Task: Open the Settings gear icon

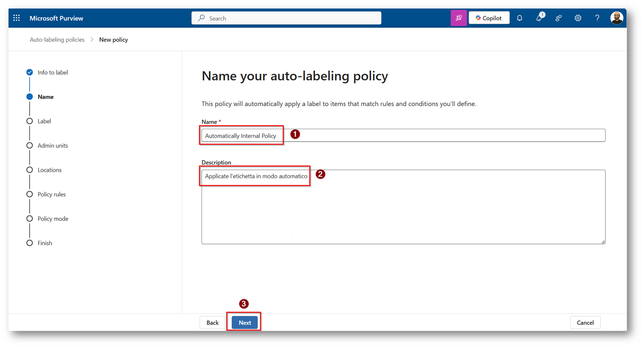Action: 578,18
